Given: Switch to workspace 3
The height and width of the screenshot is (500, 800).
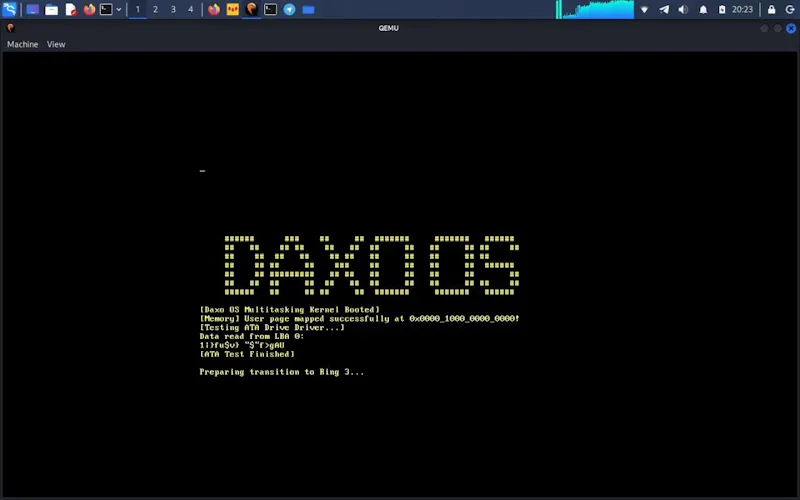Looking at the screenshot, I should click(173, 9).
